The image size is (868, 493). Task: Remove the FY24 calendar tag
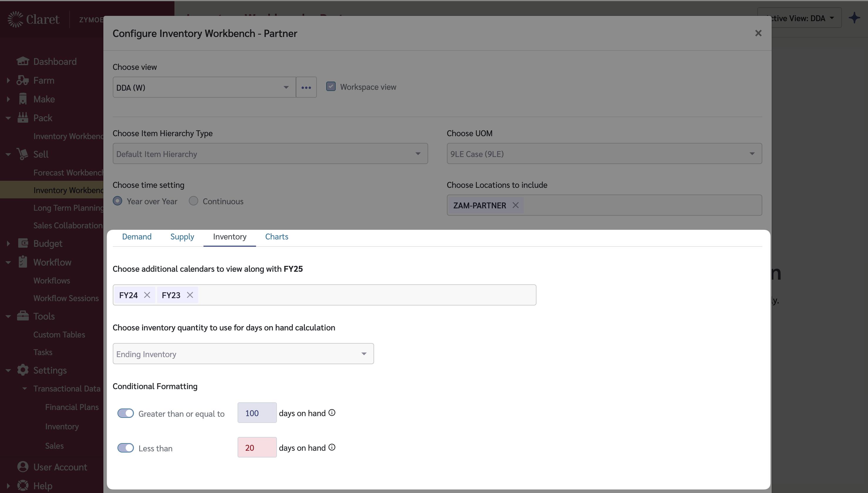coord(147,295)
